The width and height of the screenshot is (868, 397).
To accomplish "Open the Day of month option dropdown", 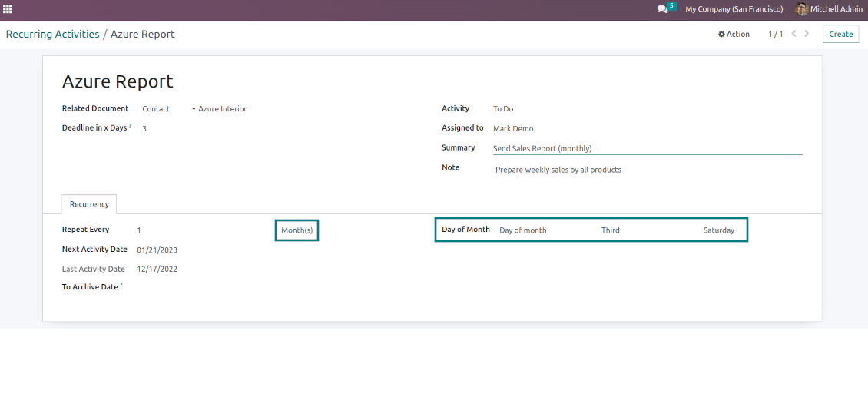I will [523, 230].
